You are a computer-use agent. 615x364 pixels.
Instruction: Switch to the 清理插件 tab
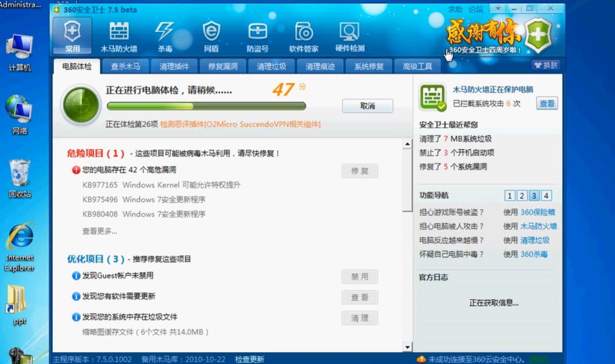coord(174,66)
